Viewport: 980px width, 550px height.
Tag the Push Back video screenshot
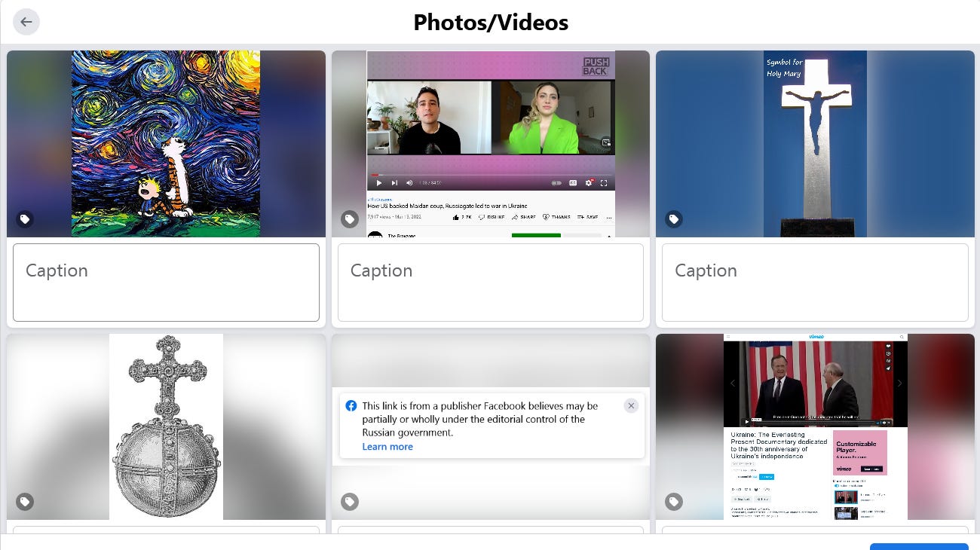coord(350,219)
